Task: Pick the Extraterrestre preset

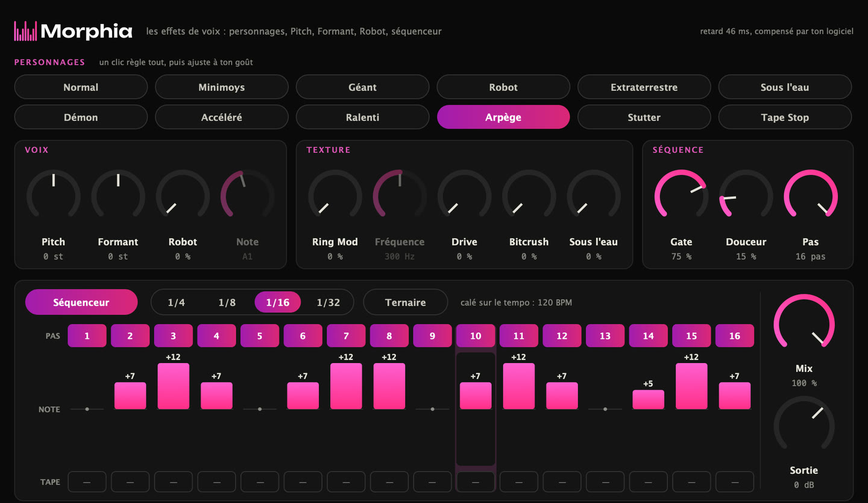Action: (644, 87)
